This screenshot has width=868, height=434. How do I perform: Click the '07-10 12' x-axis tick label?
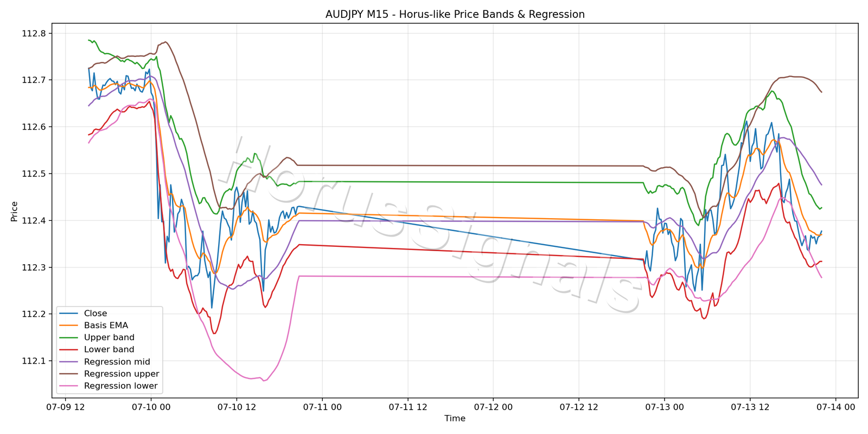tap(237, 407)
